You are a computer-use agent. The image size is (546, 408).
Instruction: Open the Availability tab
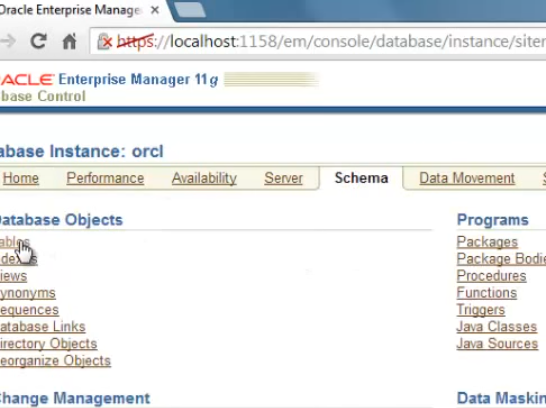click(x=204, y=178)
